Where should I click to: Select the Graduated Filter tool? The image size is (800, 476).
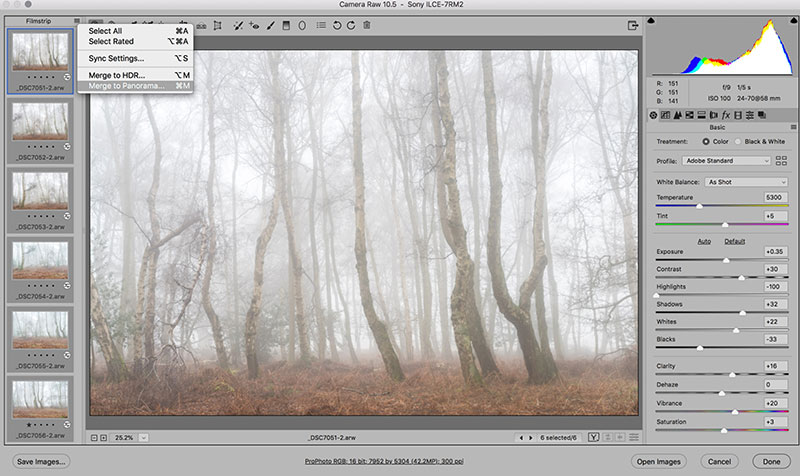pyautogui.click(x=286, y=26)
